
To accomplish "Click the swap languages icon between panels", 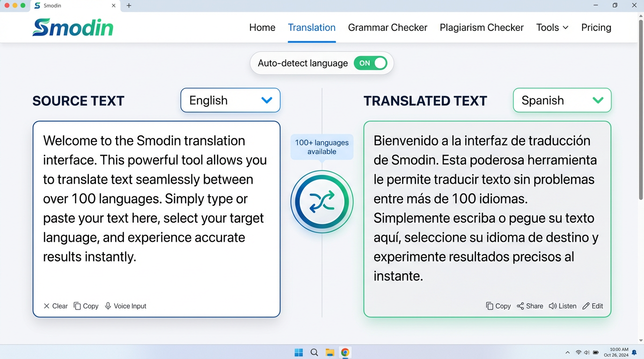I will 322,201.
